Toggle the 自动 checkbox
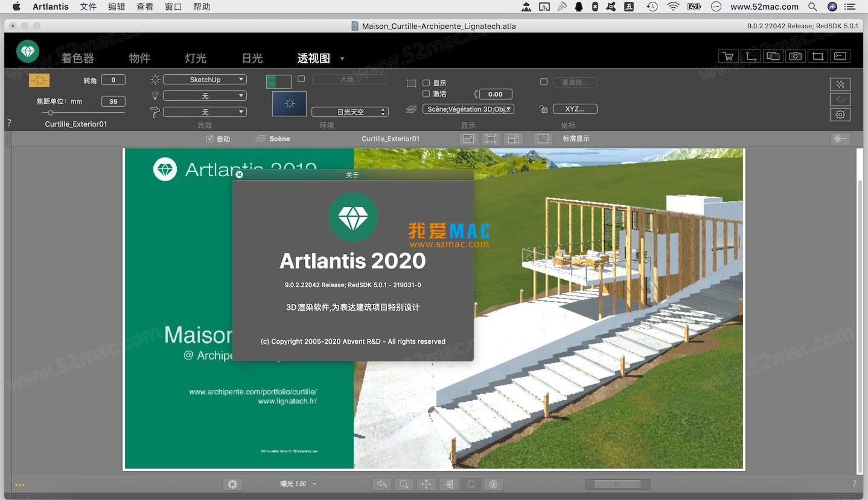 pos(209,139)
